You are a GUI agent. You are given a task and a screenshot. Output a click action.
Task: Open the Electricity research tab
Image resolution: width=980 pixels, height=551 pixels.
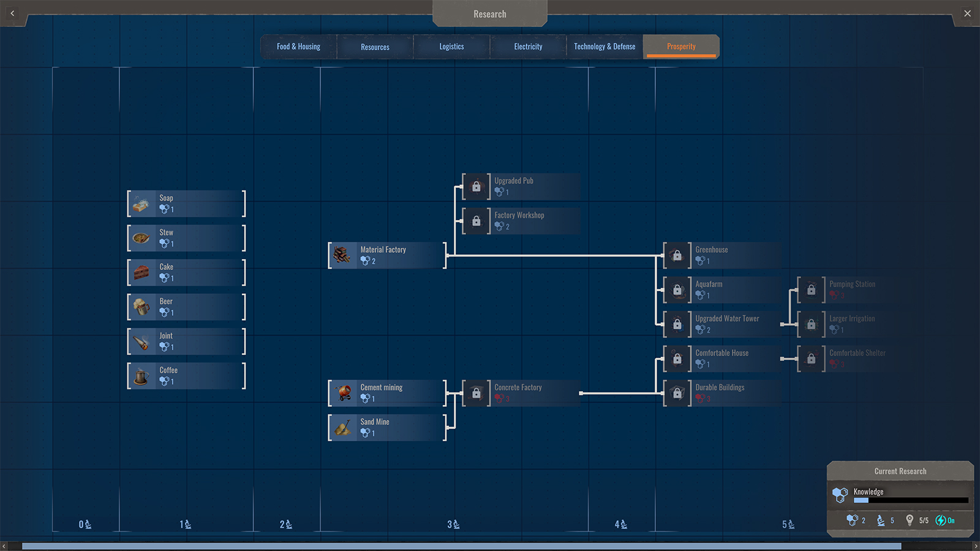(x=528, y=47)
